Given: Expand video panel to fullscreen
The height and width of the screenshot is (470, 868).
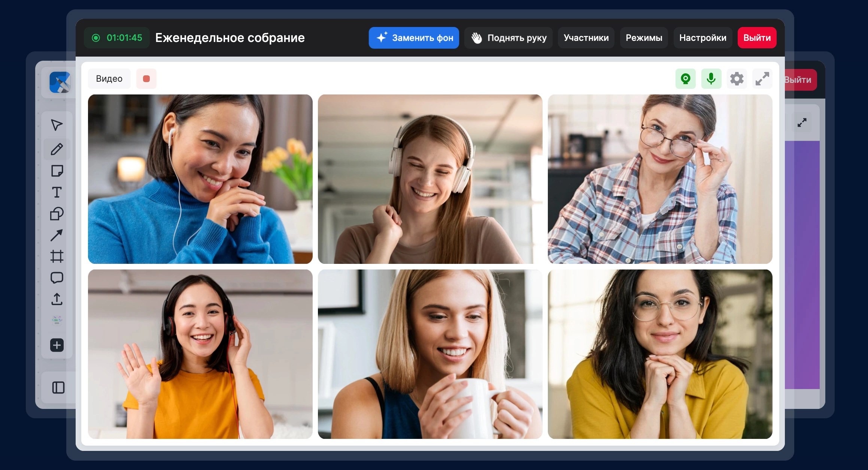Looking at the screenshot, I should [x=762, y=79].
